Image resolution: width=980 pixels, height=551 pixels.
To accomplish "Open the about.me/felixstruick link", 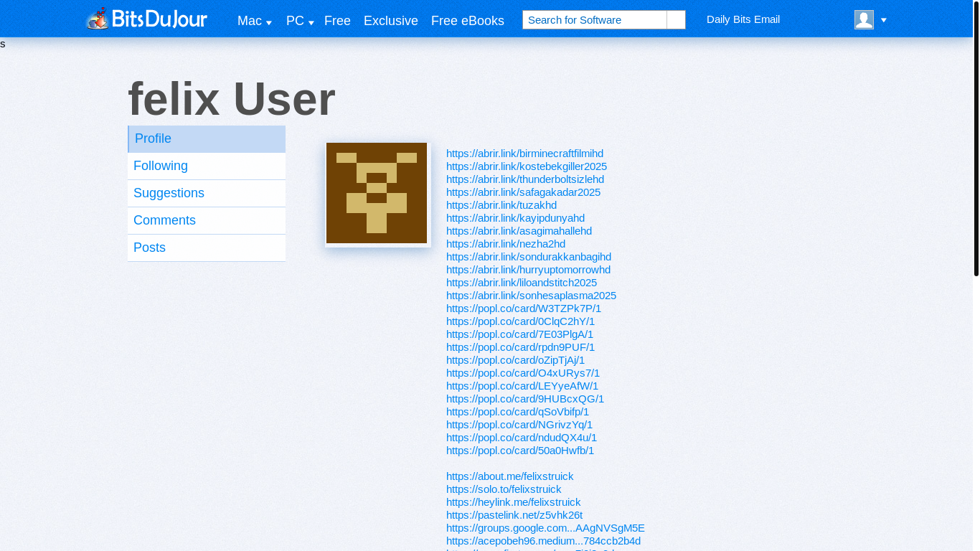I will click(x=509, y=476).
